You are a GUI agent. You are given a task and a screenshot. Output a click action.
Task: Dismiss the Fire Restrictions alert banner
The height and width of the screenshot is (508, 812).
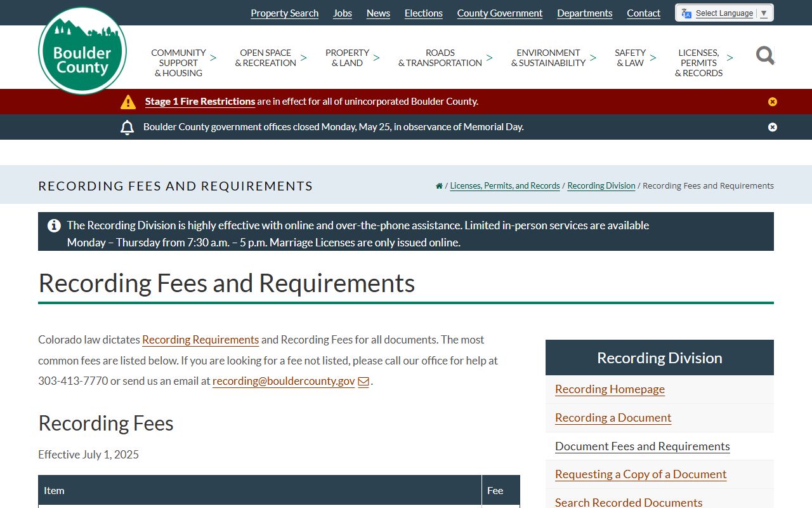pyautogui.click(x=772, y=102)
